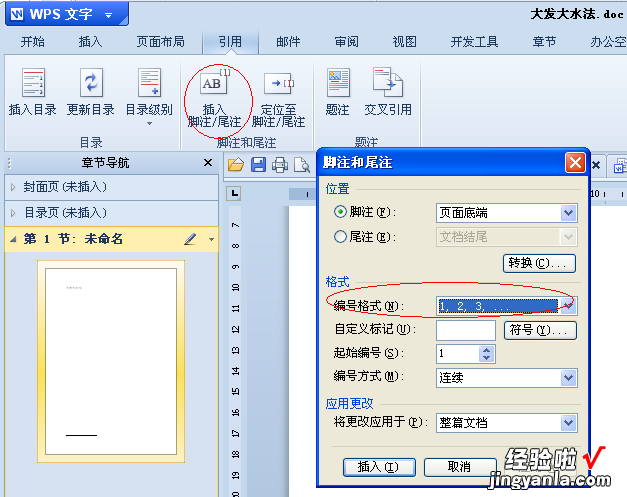The image size is (627, 497).
Task: Click the Save floppy disk icon
Action: tap(258, 164)
